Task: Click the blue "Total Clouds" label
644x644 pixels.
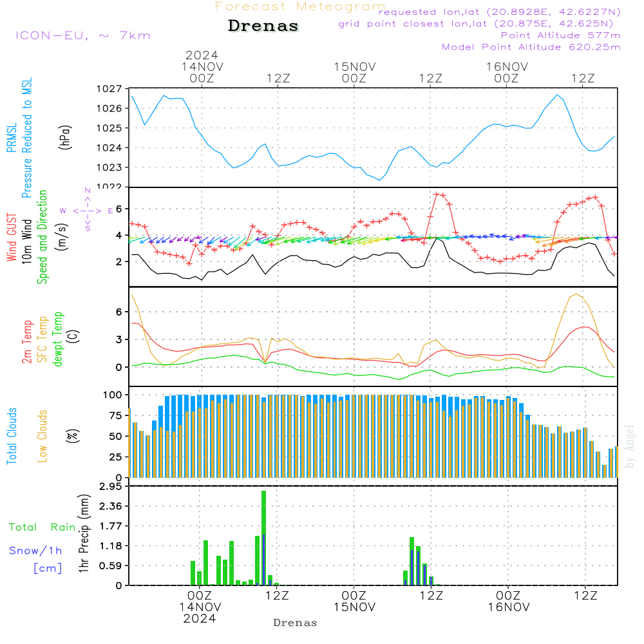Action: point(12,436)
